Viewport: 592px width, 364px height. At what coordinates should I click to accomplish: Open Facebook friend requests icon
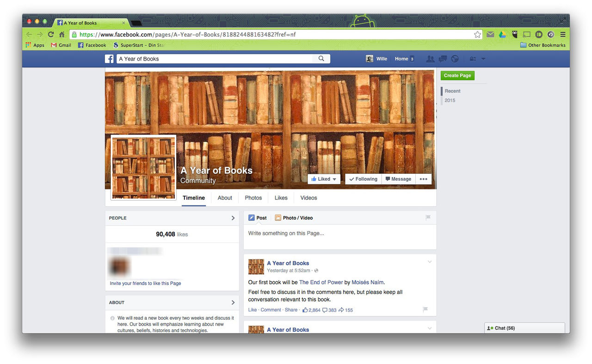tap(430, 59)
